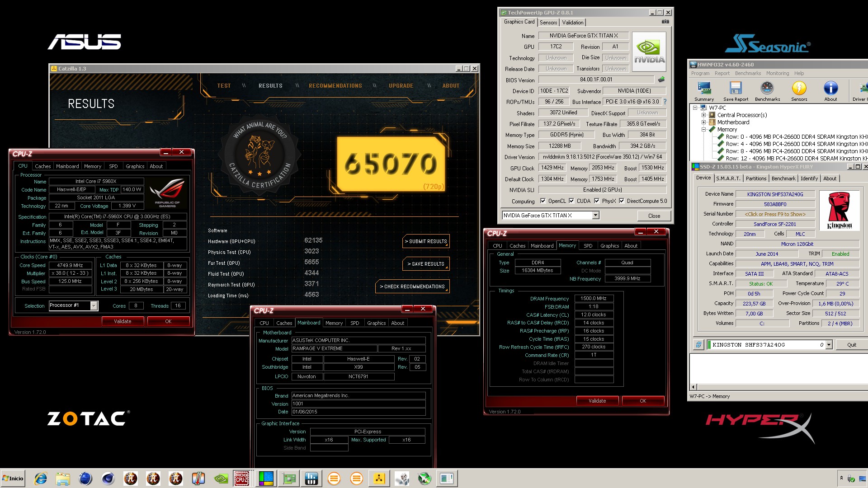
Task: Toggle OpenCL checkbox in GPU-Z
Action: (543, 201)
